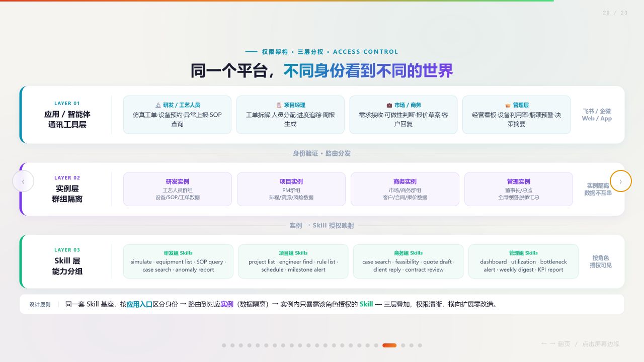Click the microscope icon beside 研发 / 工艺人员

click(x=158, y=105)
